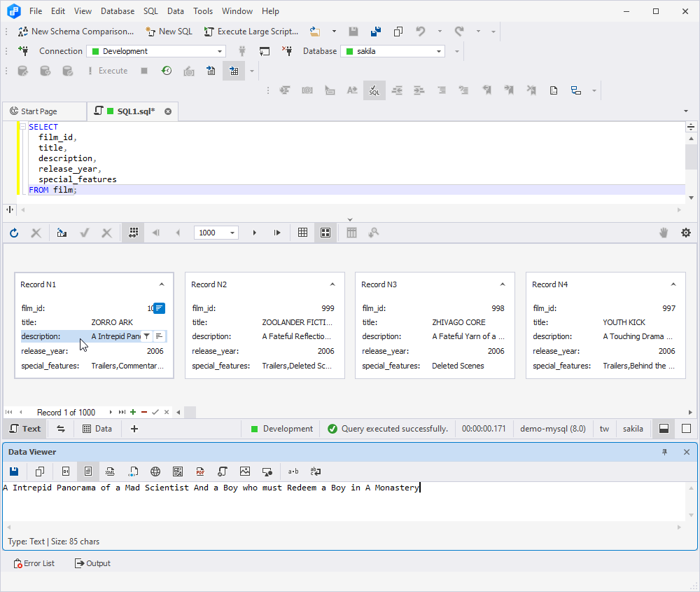Collapse the Record N4 card

click(673, 284)
